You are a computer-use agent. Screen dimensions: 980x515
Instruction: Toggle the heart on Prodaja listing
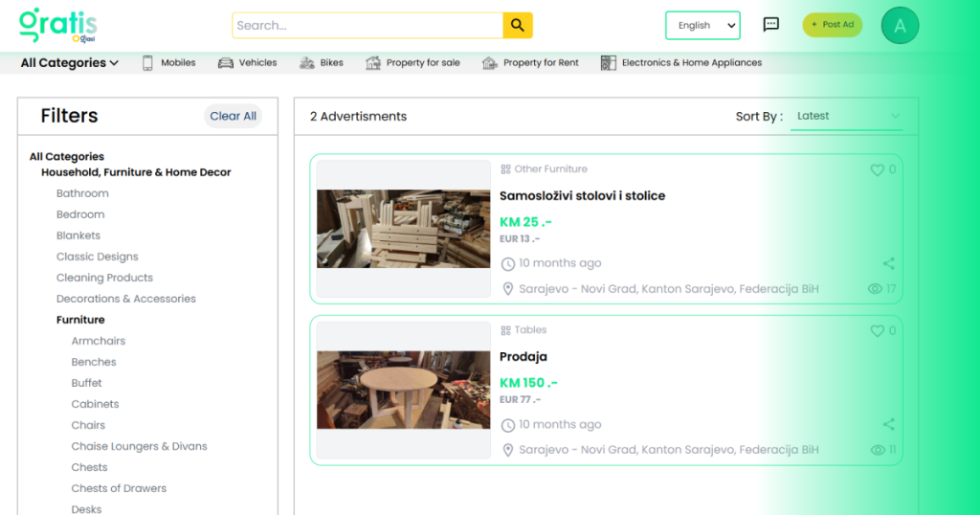(x=877, y=330)
